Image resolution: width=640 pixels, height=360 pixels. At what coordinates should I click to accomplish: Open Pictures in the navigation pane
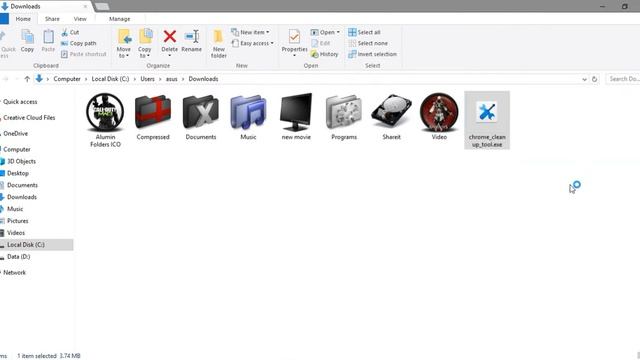point(17,221)
